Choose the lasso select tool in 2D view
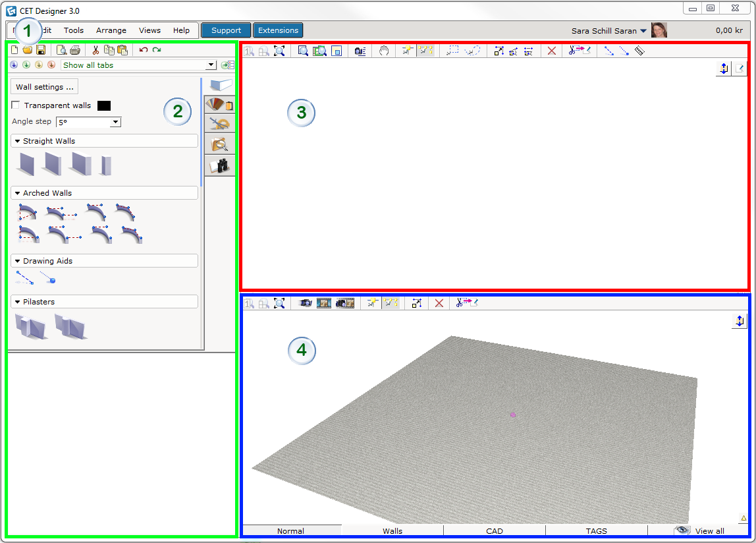The height and width of the screenshot is (543, 756). pyautogui.click(x=473, y=50)
